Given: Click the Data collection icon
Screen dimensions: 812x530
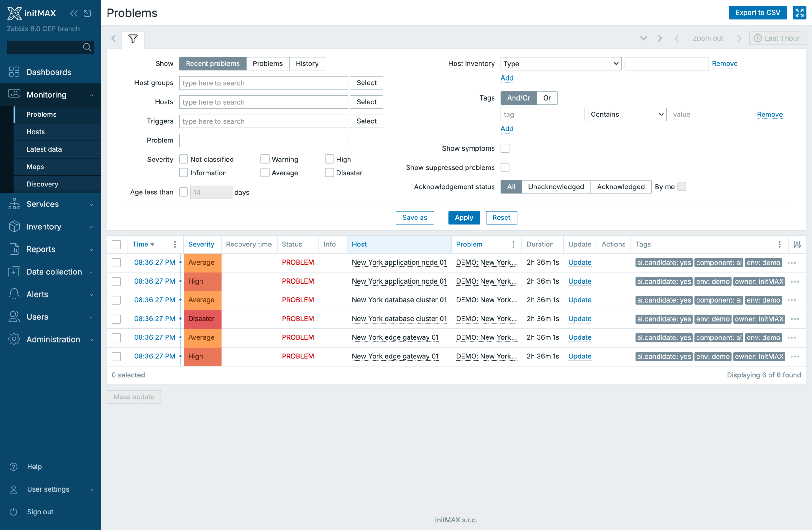Looking at the screenshot, I should pos(14,272).
